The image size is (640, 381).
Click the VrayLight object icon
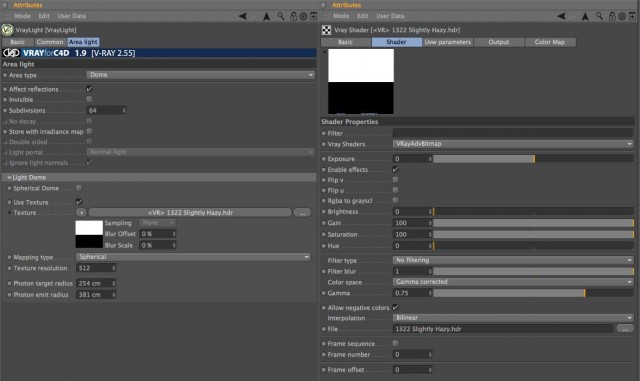coord(7,30)
